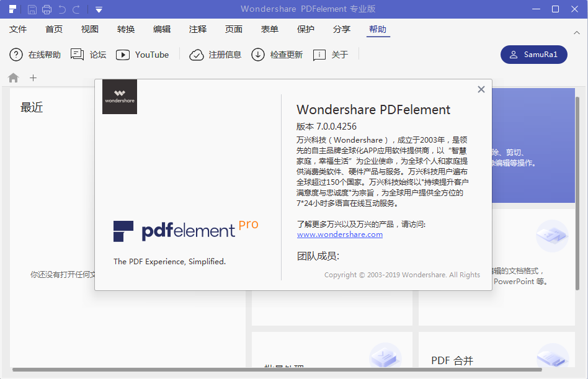Click the Undo arrow in the title bar
588x379 pixels.
[x=62, y=9]
